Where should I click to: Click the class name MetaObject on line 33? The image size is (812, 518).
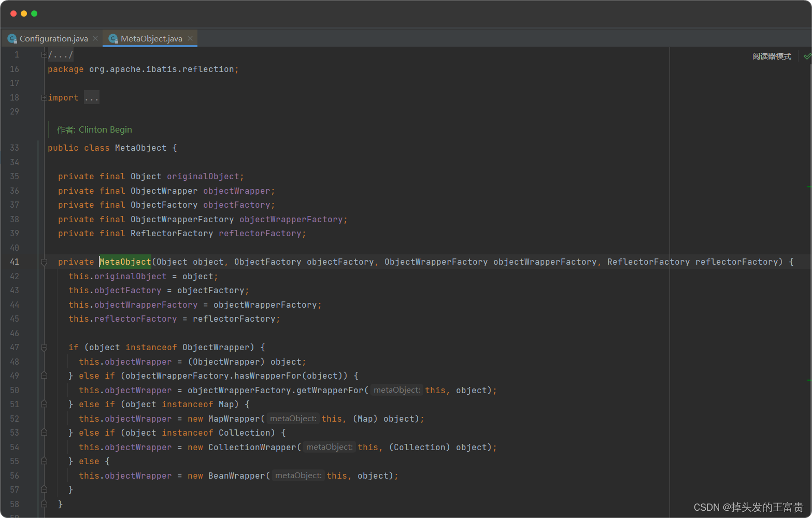140,148
